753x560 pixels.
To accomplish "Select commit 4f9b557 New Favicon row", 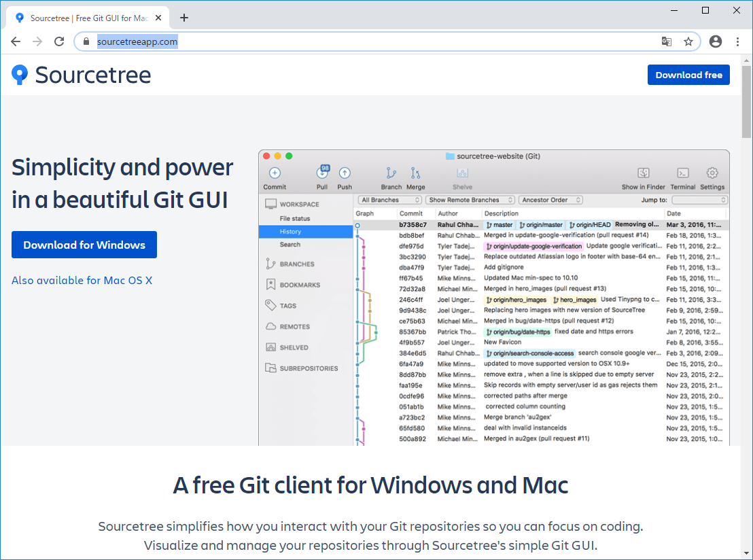I will (x=541, y=343).
